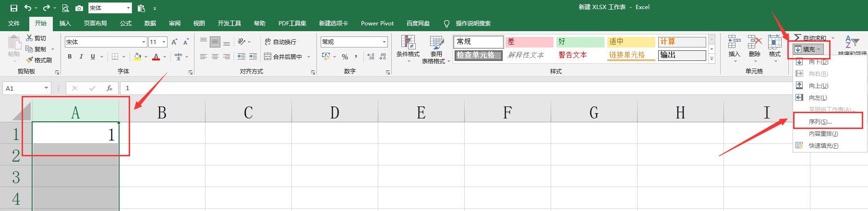Increase font size with the larger A icon
Screen dimensions: 868x211
(x=174, y=42)
